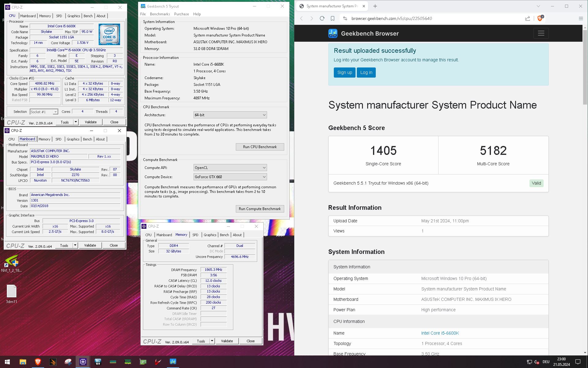The image size is (588, 368).
Task: Click the network tray icon
Action: 529,362
